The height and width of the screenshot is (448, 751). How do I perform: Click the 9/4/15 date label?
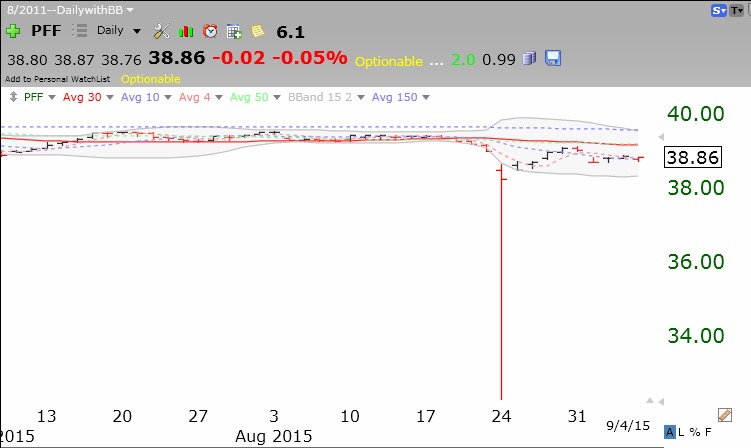628,425
